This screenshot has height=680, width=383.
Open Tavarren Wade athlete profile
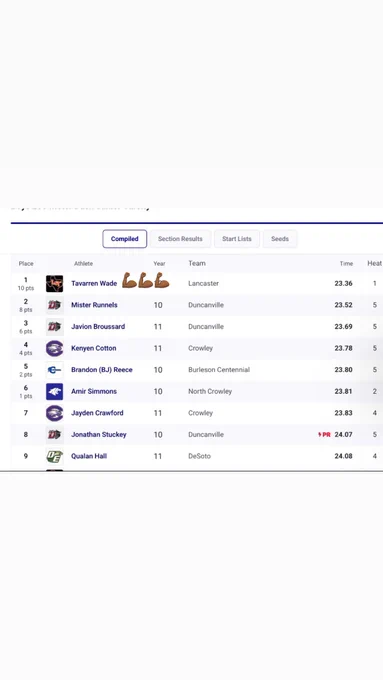pyautogui.click(x=94, y=284)
